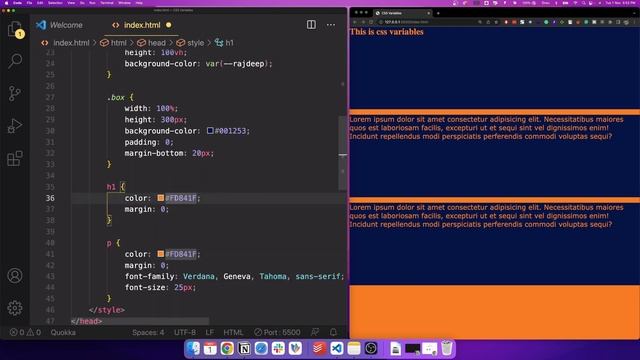Click the editor vertical scrollbar
Image resolution: width=640 pixels, height=360 pixels.
click(343, 153)
